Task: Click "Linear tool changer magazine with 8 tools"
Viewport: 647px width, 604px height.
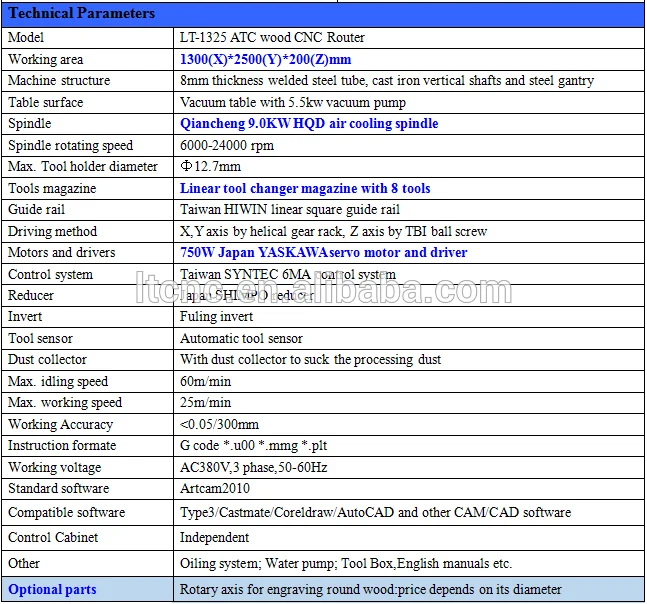Action: [x=305, y=188]
